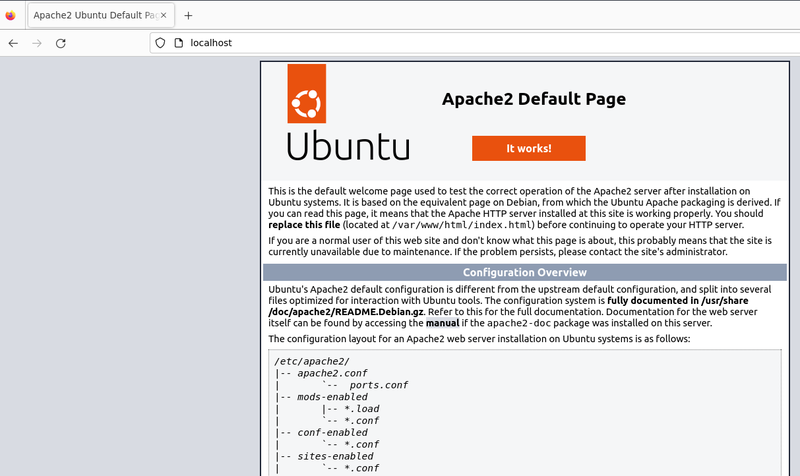Click the Configuration Overview section header
Image resolution: width=800 pixels, height=476 pixels.
pyautogui.click(x=525, y=272)
